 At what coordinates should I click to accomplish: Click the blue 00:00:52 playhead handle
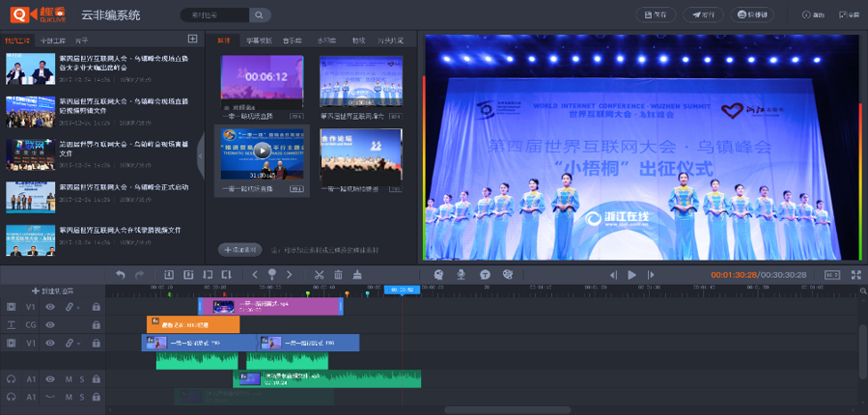(402, 290)
